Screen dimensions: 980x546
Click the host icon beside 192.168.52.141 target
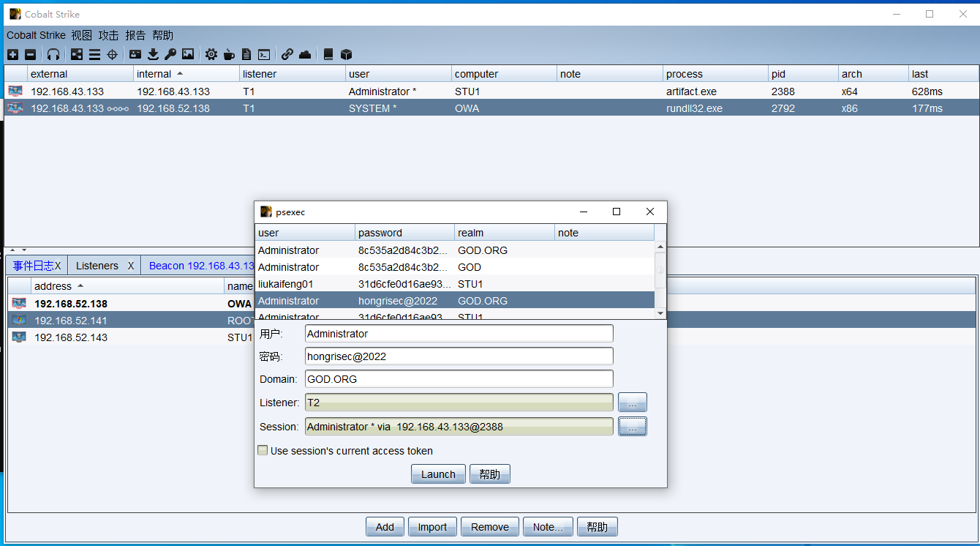click(x=19, y=321)
